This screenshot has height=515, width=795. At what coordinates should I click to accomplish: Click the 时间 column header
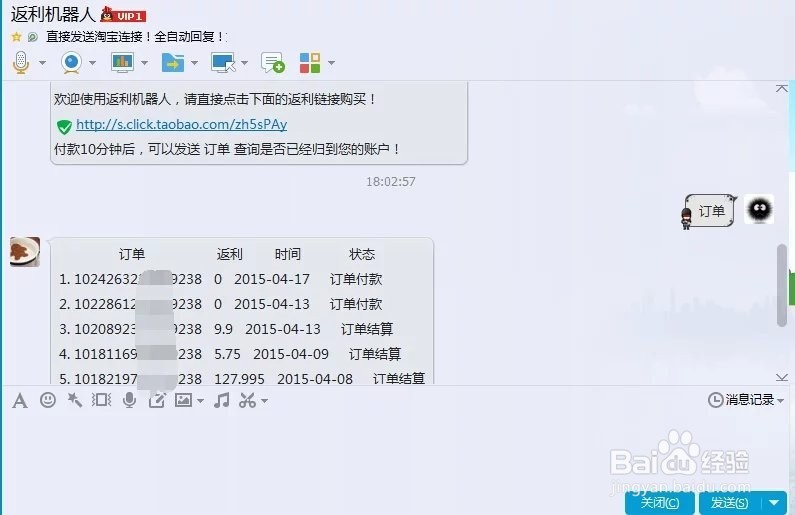pyautogui.click(x=287, y=254)
